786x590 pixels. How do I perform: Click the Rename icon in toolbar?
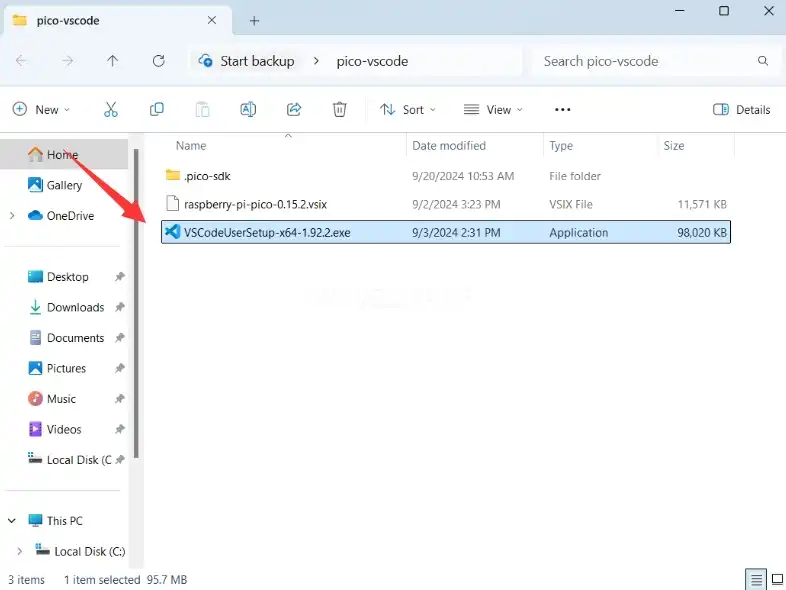[248, 109]
